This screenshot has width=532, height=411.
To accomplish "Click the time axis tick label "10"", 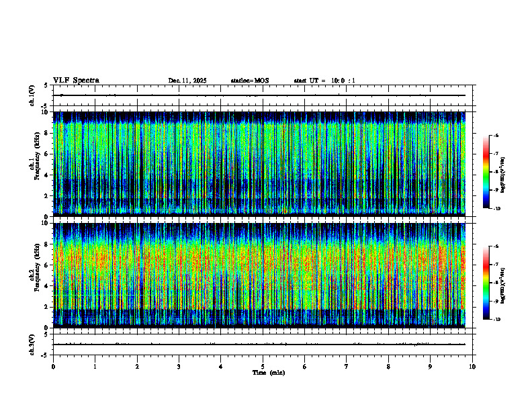I will click(x=472, y=367).
